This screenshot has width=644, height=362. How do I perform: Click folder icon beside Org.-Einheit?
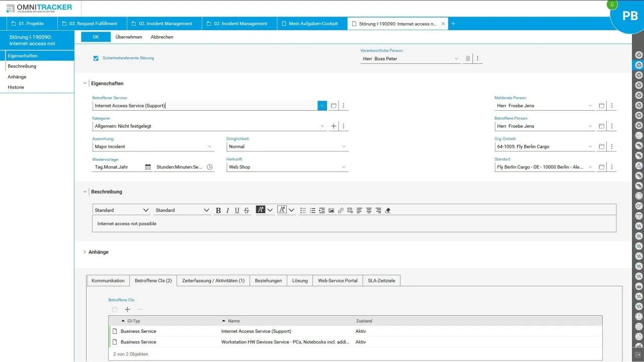pos(602,147)
